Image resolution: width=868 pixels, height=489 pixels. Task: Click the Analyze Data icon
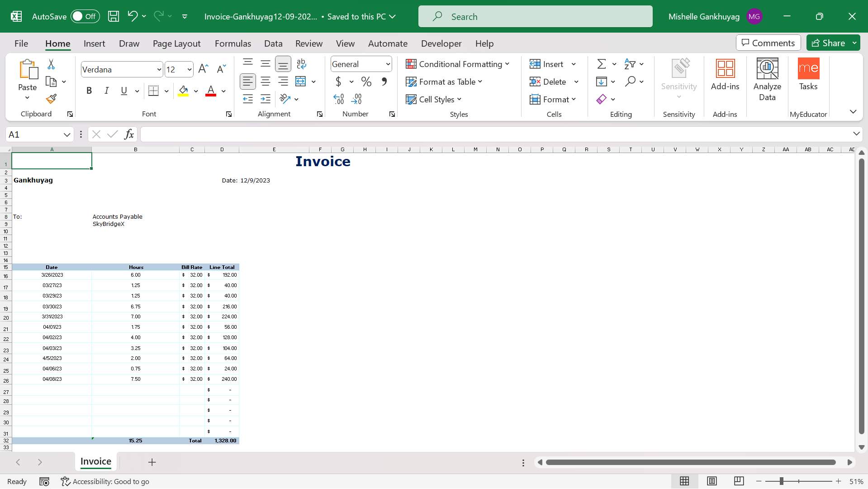[767, 79]
